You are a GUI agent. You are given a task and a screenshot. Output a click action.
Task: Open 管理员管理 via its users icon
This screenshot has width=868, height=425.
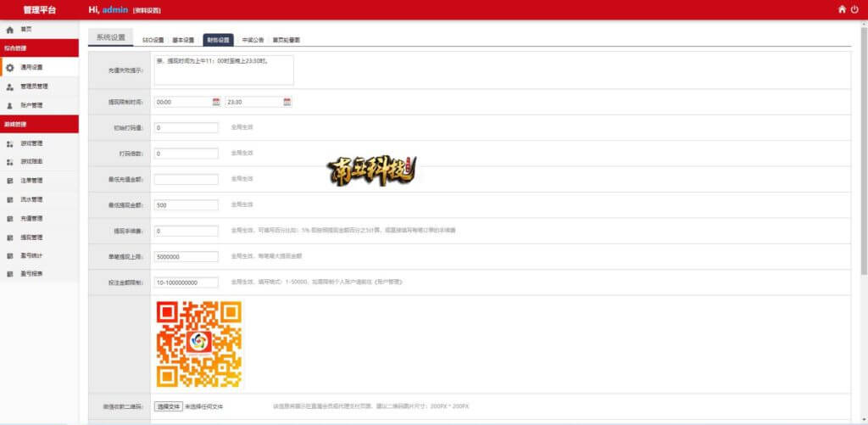9,87
